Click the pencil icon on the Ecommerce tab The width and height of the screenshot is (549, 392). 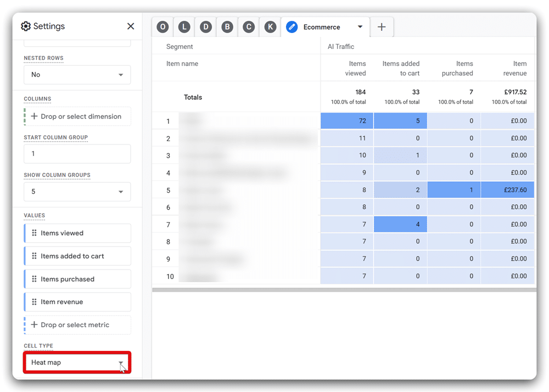(x=292, y=26)
